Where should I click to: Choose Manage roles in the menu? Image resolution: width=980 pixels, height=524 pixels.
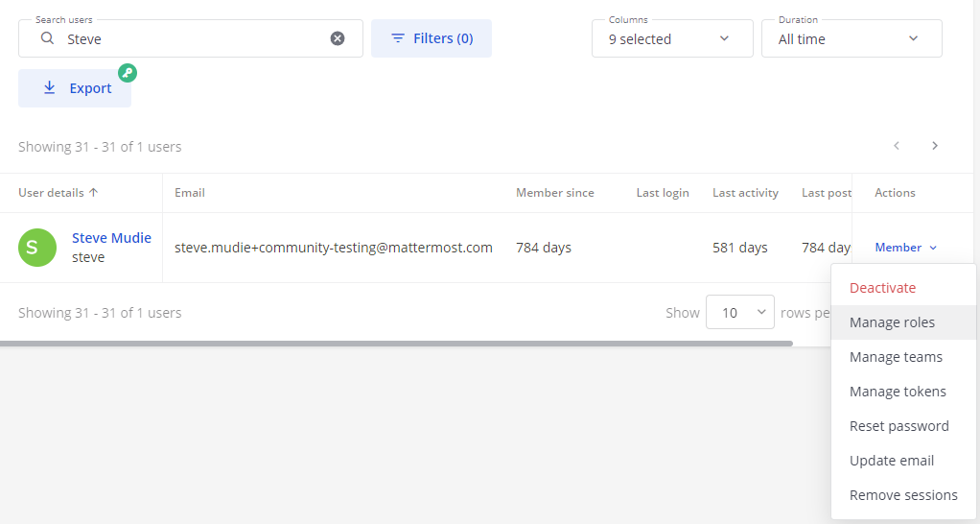(x=892, y=322)
